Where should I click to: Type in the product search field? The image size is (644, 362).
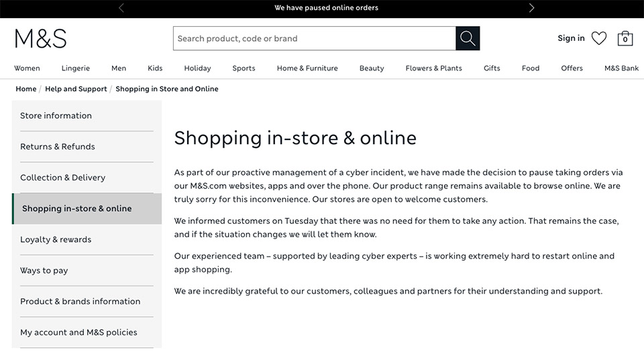pyautogui.click(x=314, y=38)
